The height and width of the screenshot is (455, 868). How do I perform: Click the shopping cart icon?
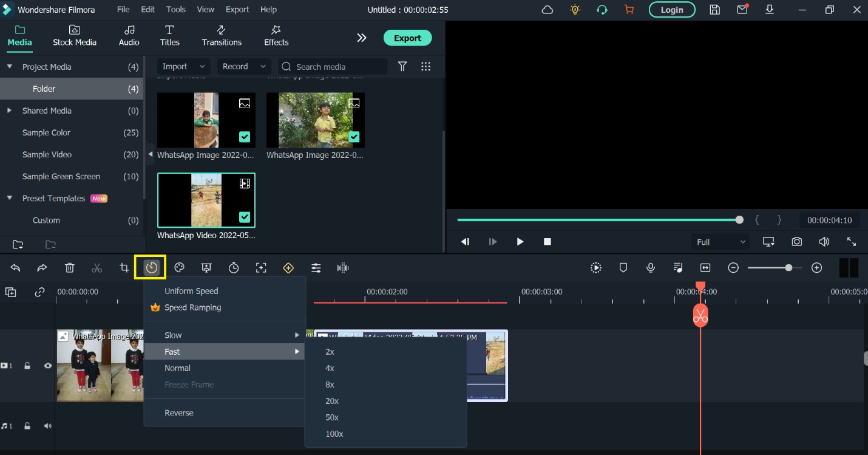point(629,10)
